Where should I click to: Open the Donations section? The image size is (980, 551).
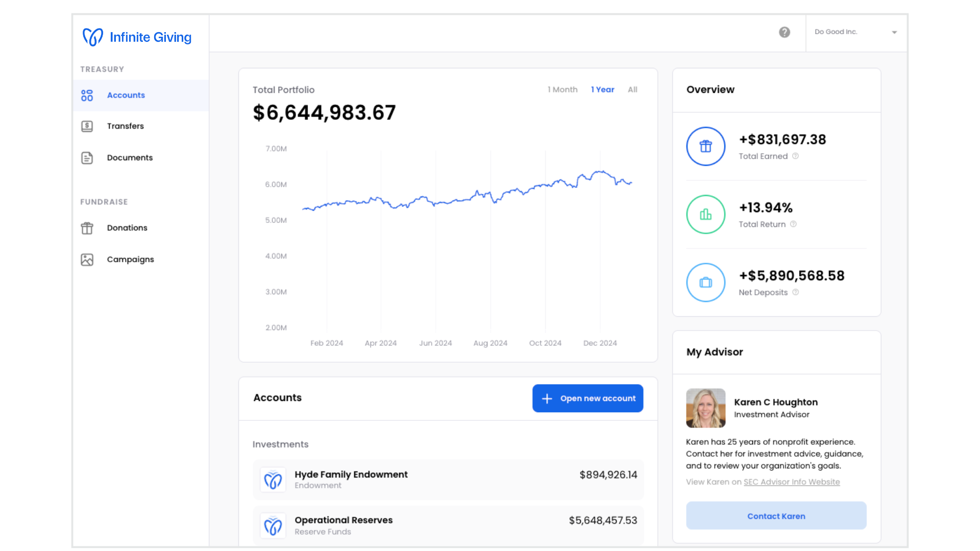127,228
